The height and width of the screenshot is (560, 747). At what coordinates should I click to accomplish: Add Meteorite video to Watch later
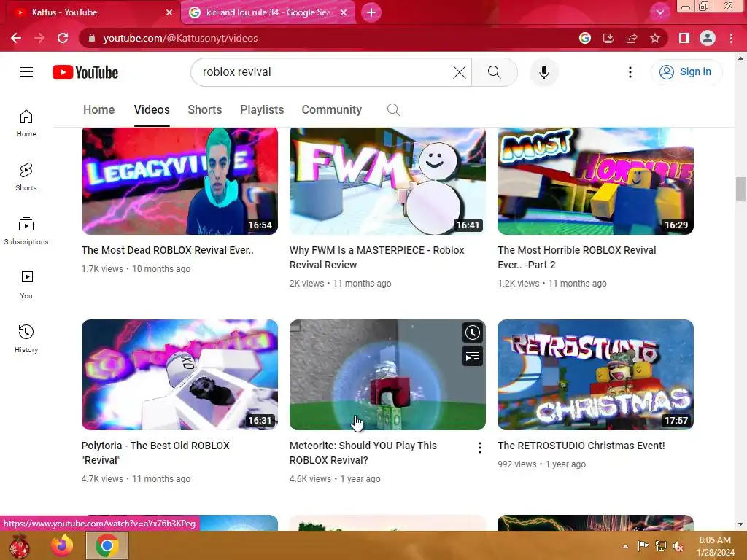[473, 332]
